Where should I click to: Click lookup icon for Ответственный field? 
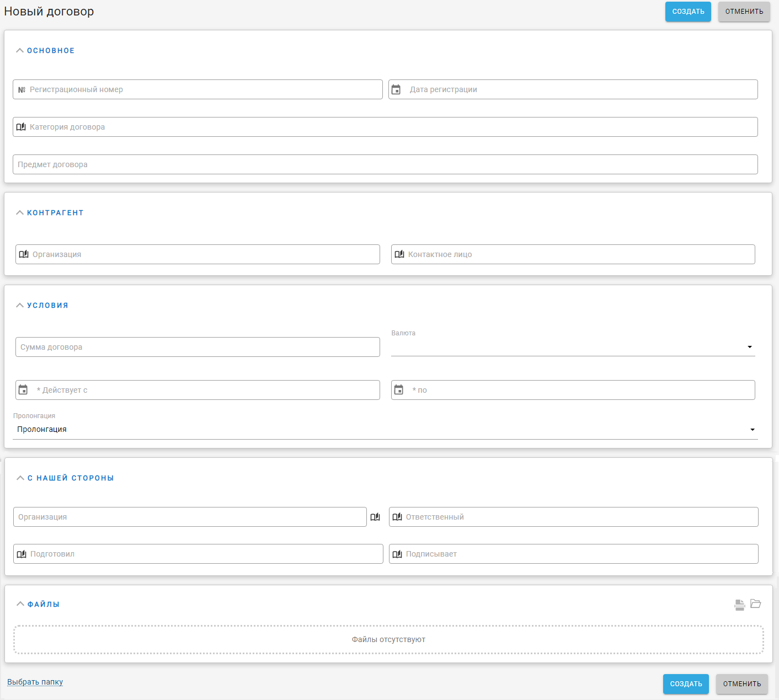(397, 517)
